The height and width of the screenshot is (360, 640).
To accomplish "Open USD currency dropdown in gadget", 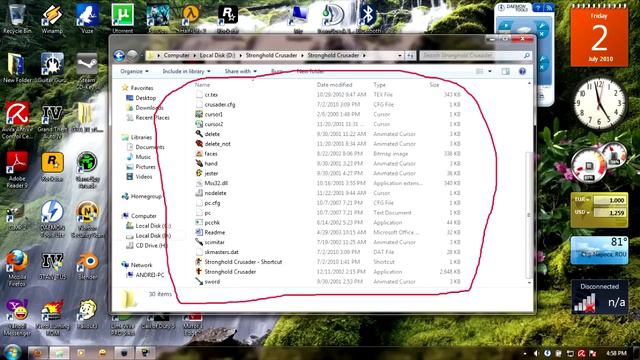I will coord(582,212).
